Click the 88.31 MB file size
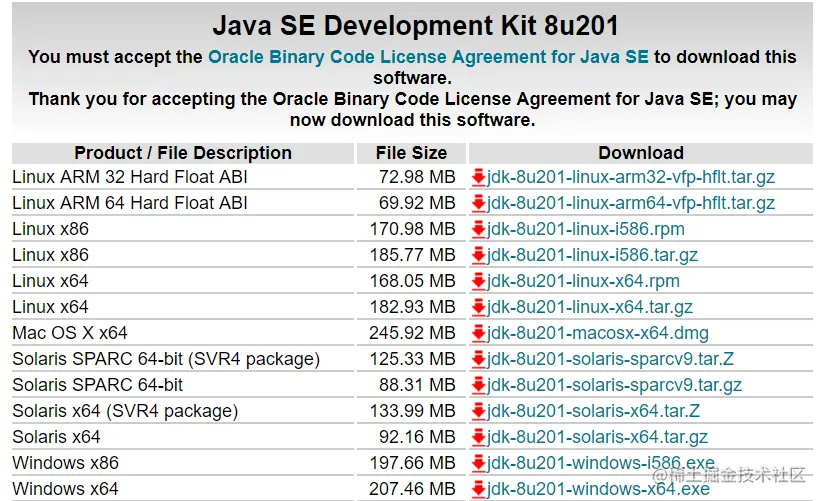The height and width of the screenshot is (501, 822). [x=417, y=385]
